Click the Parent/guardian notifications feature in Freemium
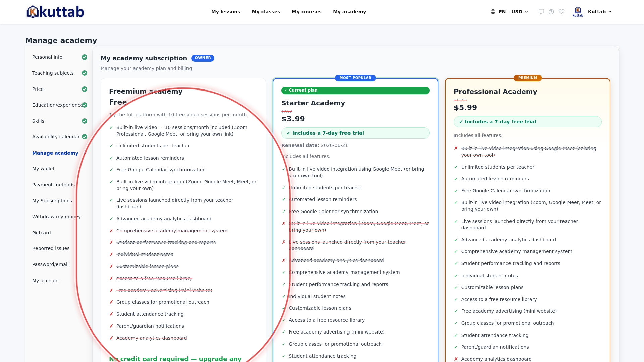 pyautogui.click(x=150, y=326)
